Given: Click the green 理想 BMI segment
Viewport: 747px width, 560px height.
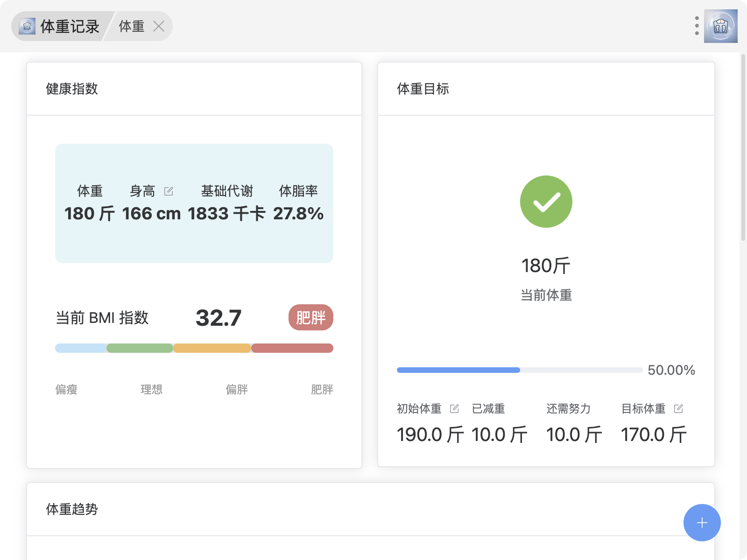Looking at the screenshot, I should [140, 348].
